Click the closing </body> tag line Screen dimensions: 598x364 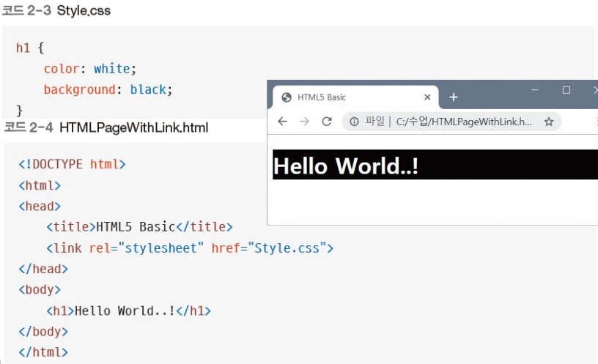43,332
